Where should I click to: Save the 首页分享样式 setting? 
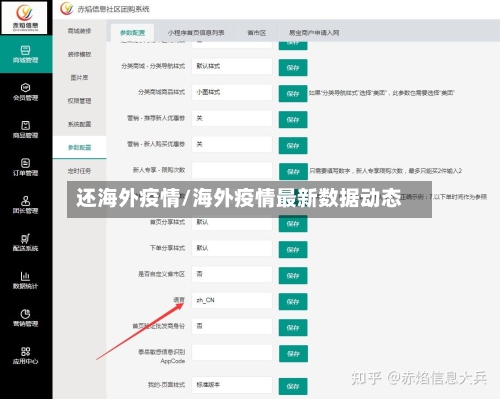(x=293, y=224)
